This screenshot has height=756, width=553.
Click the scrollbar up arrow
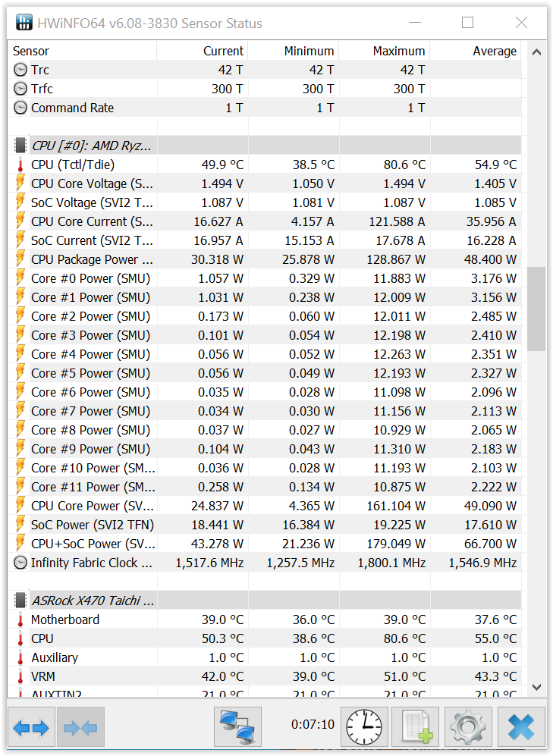tap(536, 52)
